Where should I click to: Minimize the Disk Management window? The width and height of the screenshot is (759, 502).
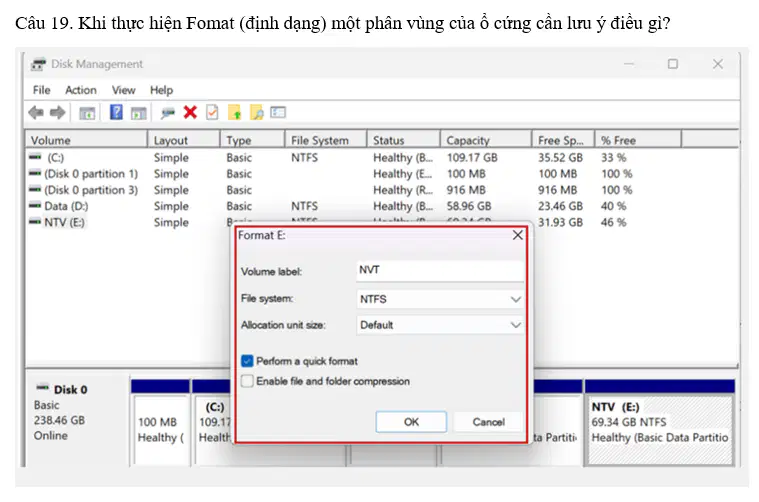(x=629, y=64)
